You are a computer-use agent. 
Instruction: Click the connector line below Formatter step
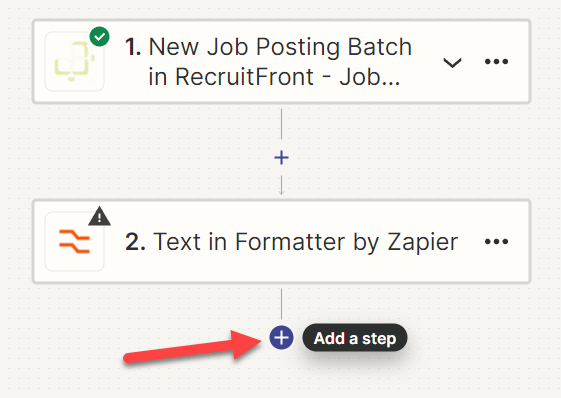click(x=282, y=304)
